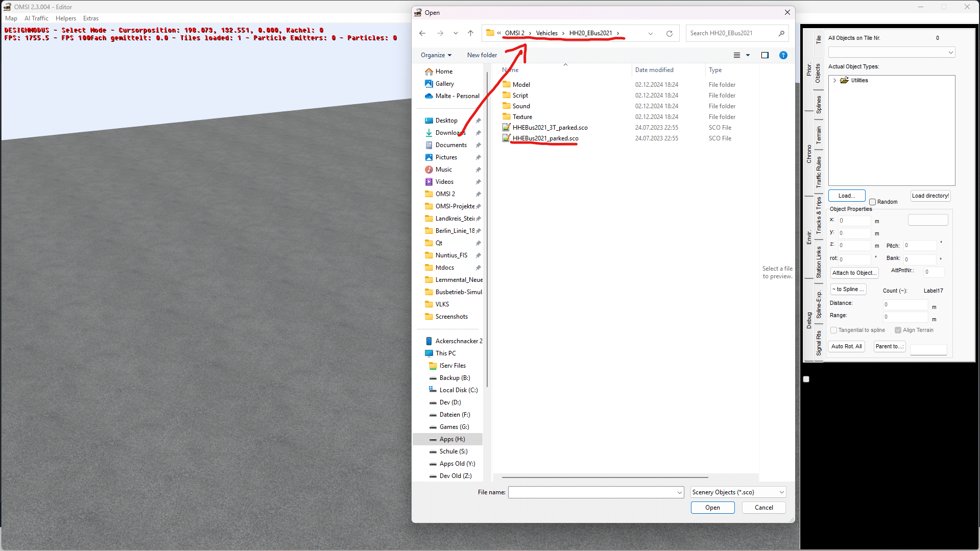
Task: Open the Texture folder
Action: [522, 117]
